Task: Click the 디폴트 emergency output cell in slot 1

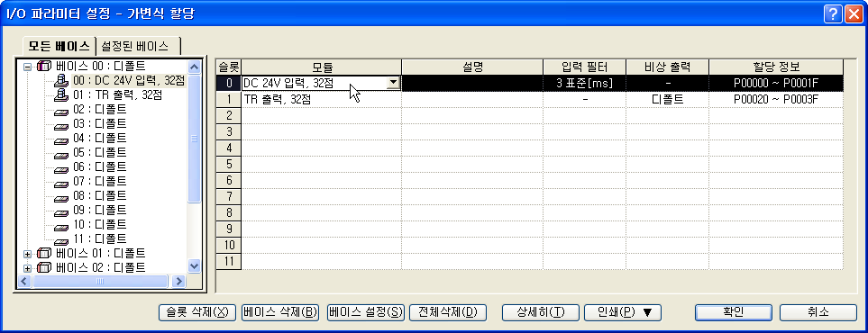Action: click(668, 100)
